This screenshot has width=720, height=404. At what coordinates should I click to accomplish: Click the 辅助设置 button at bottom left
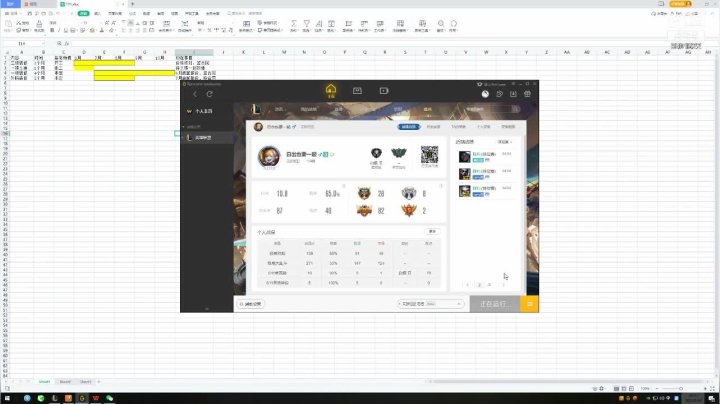click(x=251, y=304)
